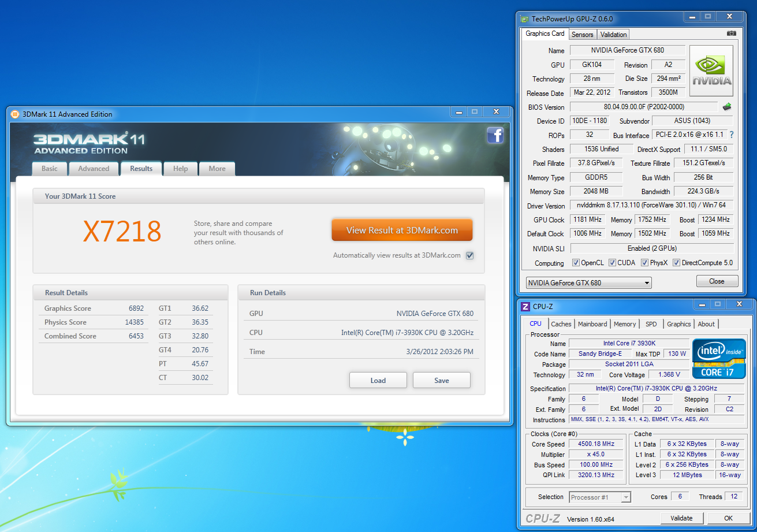This screenshot has width=757, height=532.
Task: Switch to the Sensors tab in GPU-Z
Action: pos(583,35)
